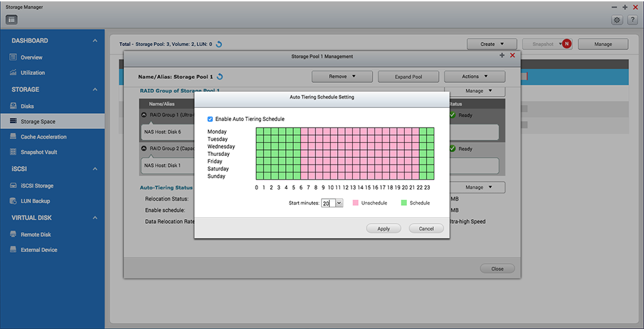Open the Start minutes dropdown
This screenshot has height=329, width=644.
pos(339,203)
